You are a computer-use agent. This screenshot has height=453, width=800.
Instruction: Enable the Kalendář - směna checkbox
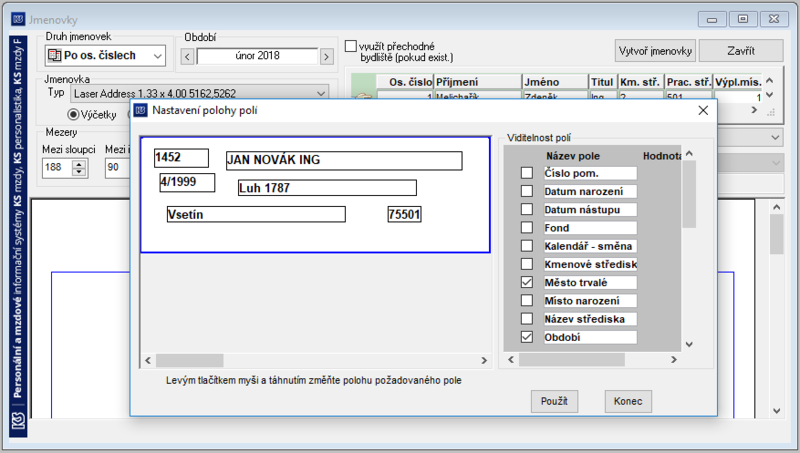[x=527, y=246]
